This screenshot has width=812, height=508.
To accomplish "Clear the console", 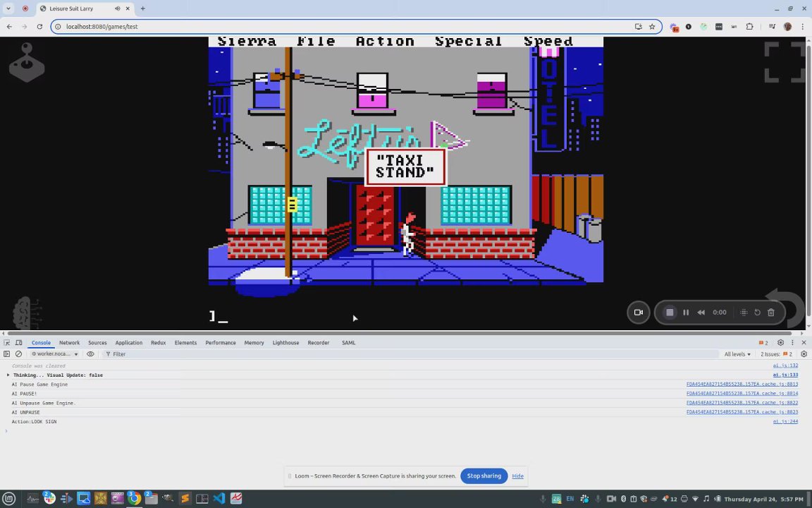I will 18,354.
